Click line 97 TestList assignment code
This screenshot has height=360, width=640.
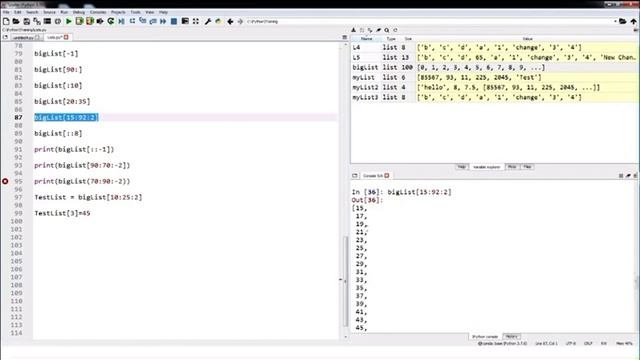pos(88,197)
